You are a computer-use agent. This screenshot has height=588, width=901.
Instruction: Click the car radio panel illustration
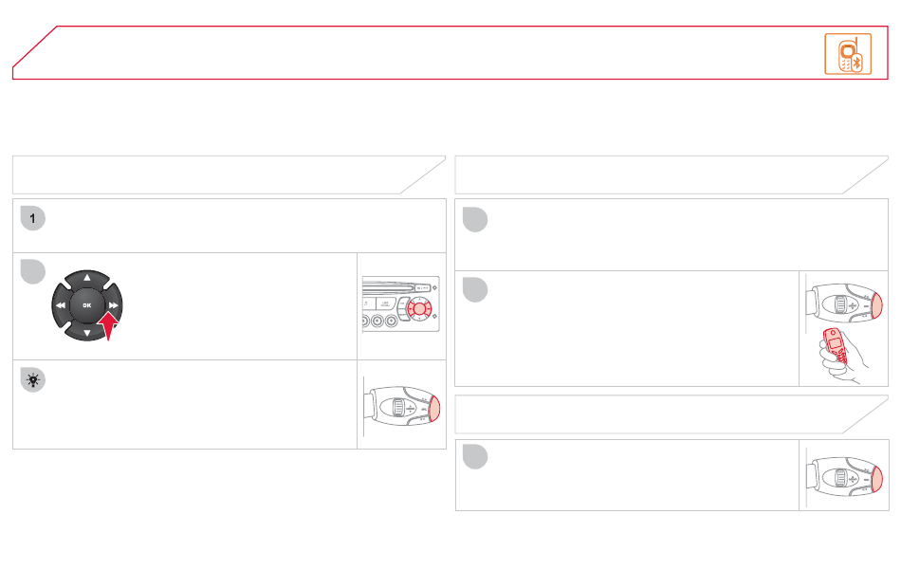tap(401, 304)
